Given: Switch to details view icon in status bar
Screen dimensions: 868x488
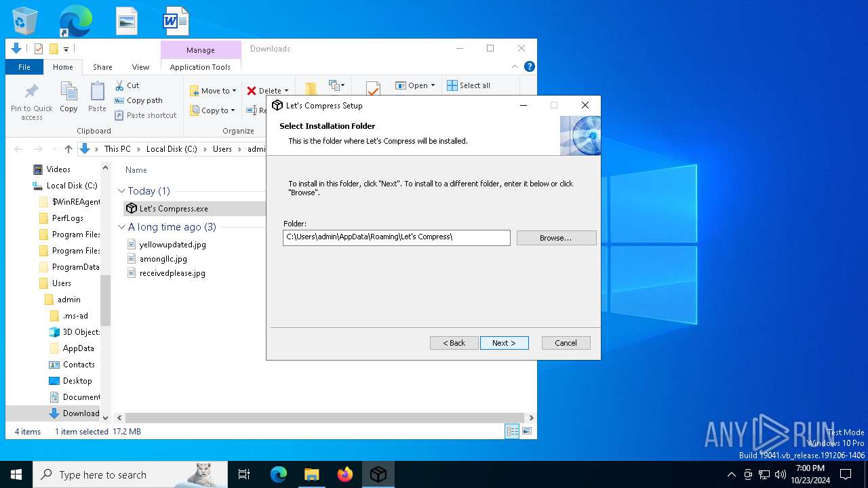Looking at the screenshot, I should (512, 431).
